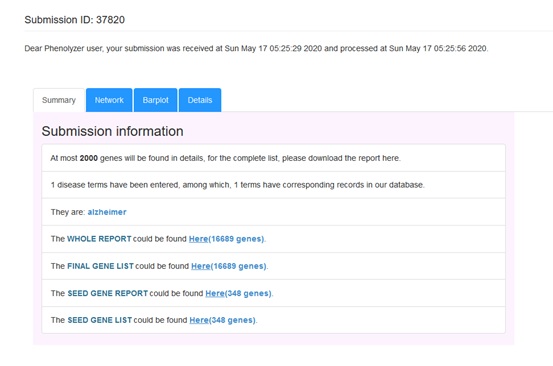This screenshot has width=553, height=366.
Task: Click the Submission ID: 37820 heading
Action: [74, 20]
